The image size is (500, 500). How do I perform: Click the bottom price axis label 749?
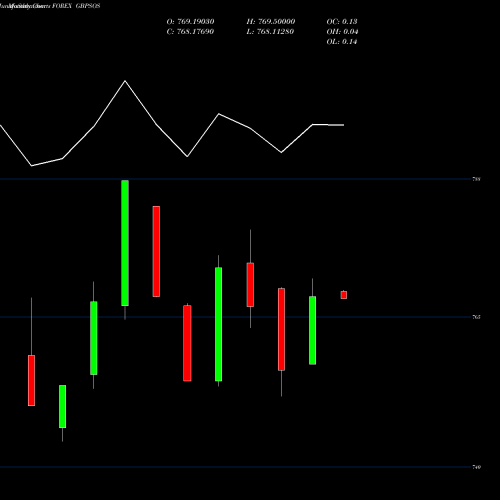click(477, 467)
